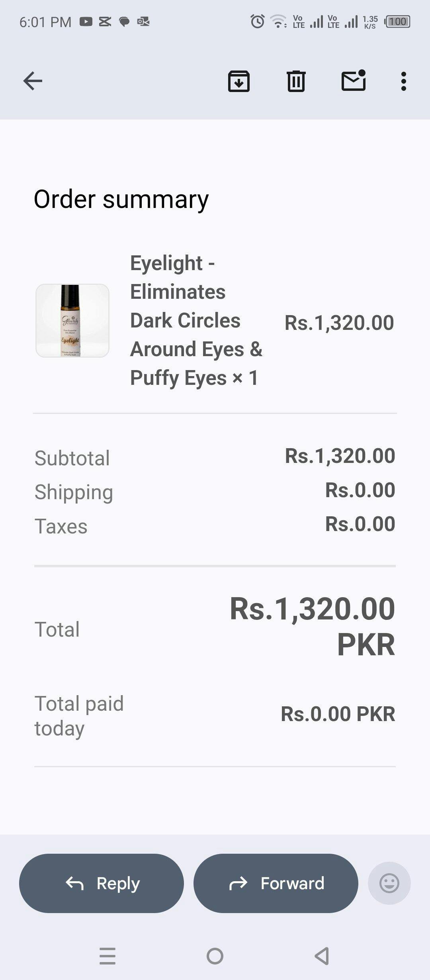Tap the Eyelight product name text
This screenshot has height=980, width=430.
[x=195, y=321]
